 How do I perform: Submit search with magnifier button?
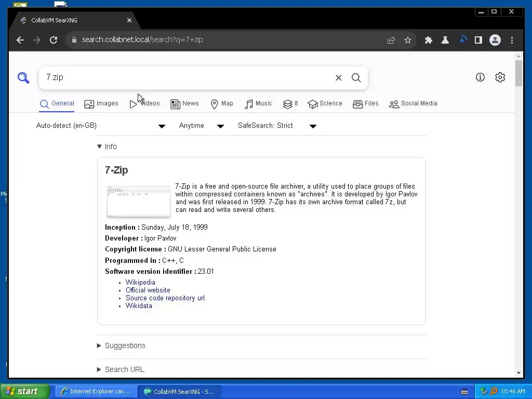pyautogui.click(x=356, y=78)
